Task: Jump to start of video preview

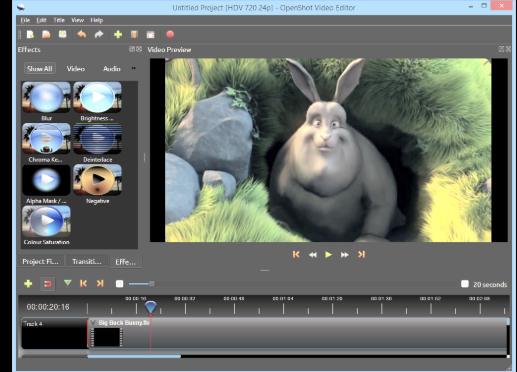Action: (x=296, y=255)
